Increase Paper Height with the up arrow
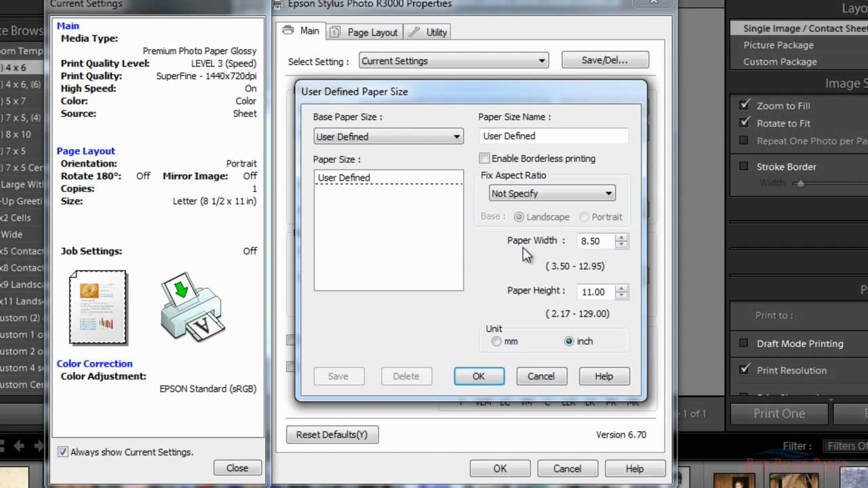868x488 pixels. [622, 288]
